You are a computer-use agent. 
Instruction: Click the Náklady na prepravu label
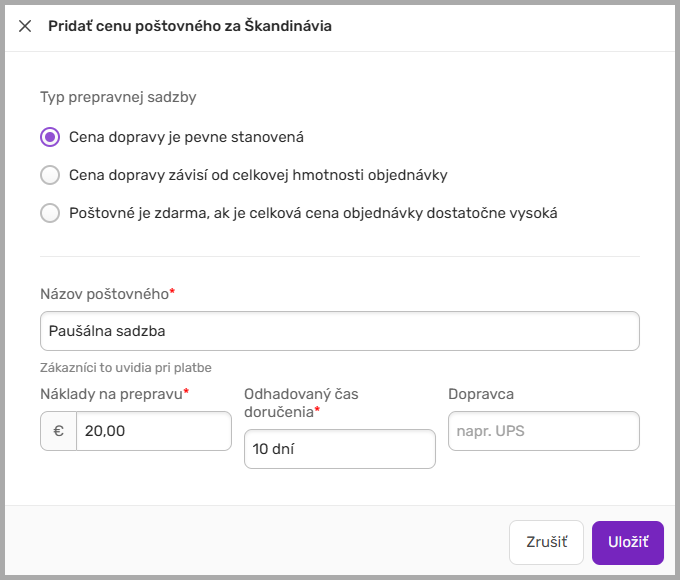112,394
